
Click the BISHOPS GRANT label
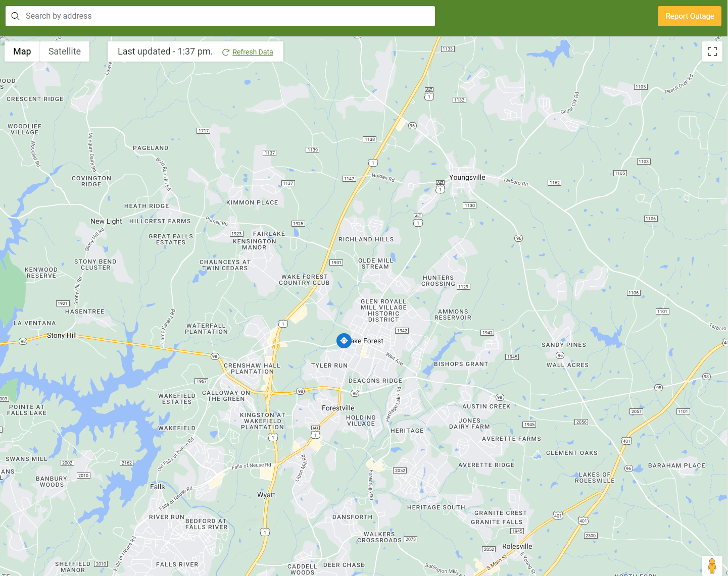point(461,364)
